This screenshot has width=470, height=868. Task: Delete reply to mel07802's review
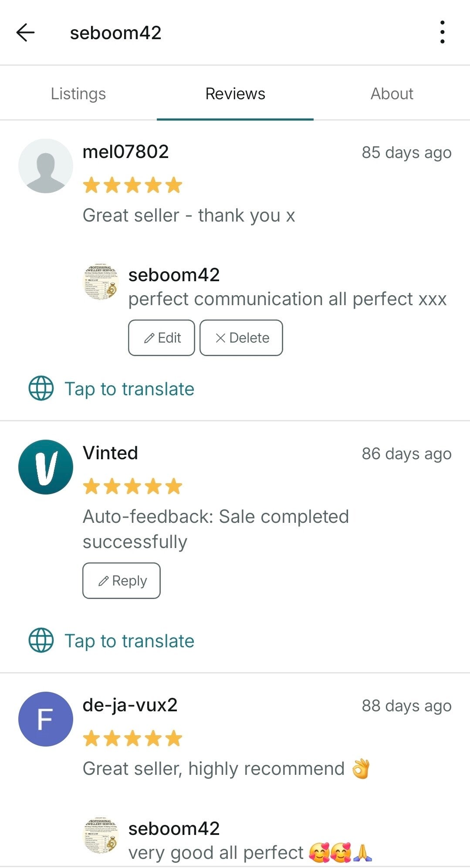coord(241,338)
